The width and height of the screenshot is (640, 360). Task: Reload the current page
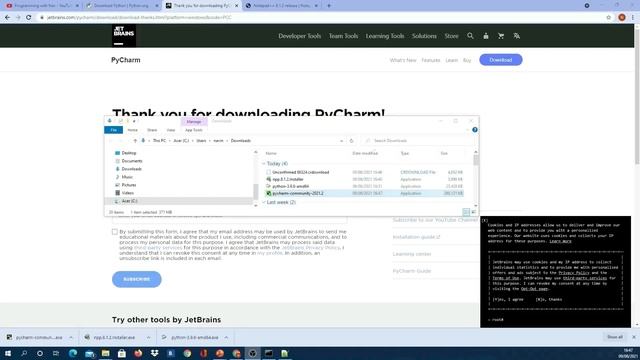pos(29,18)
